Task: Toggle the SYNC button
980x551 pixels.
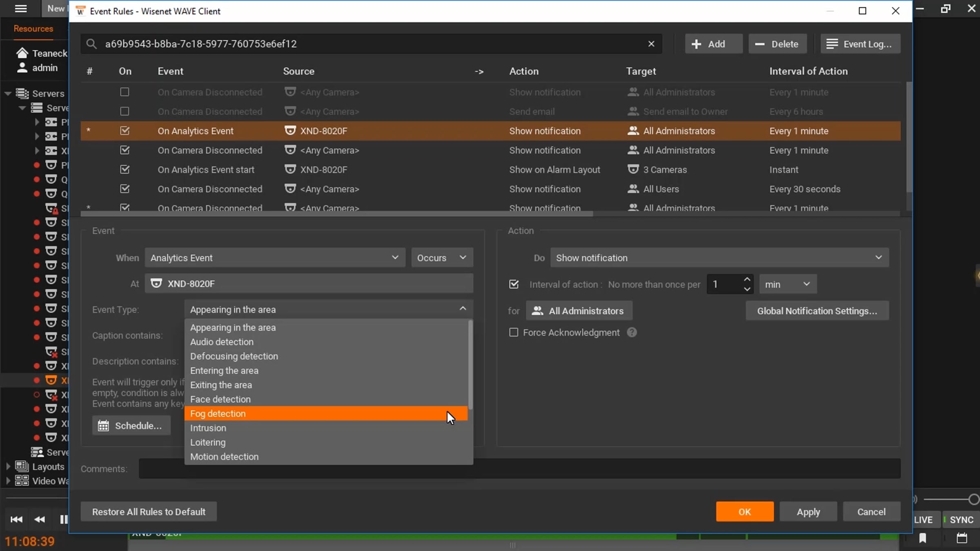Action: (x=961, y=520)
